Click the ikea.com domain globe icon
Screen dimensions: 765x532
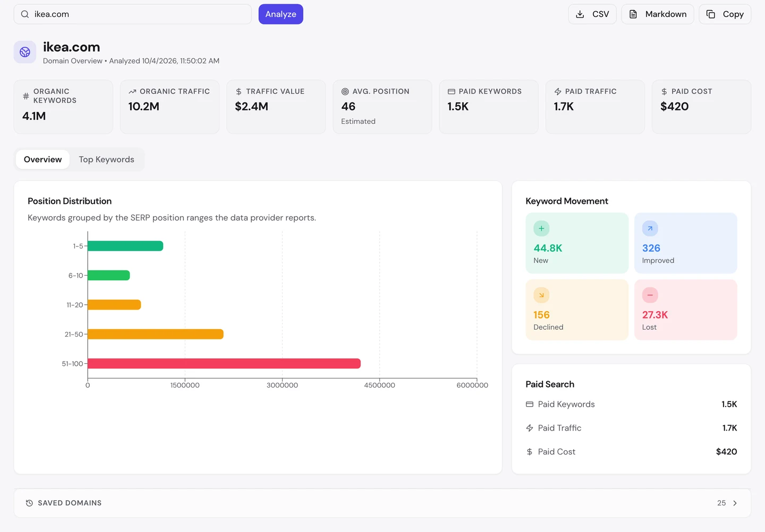pos(25,52)
